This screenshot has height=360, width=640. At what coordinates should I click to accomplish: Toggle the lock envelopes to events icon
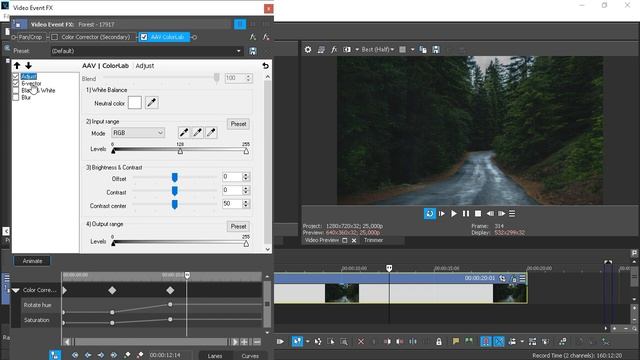point(439,342)
